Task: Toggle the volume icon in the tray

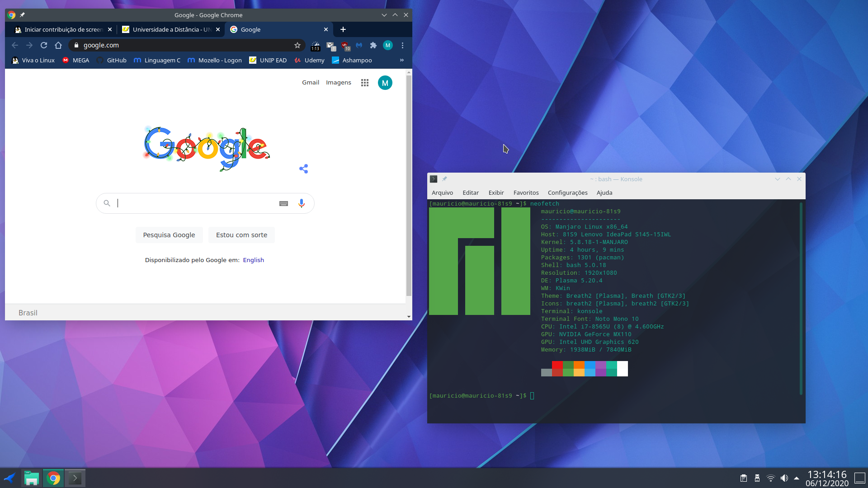Action: 784,478
